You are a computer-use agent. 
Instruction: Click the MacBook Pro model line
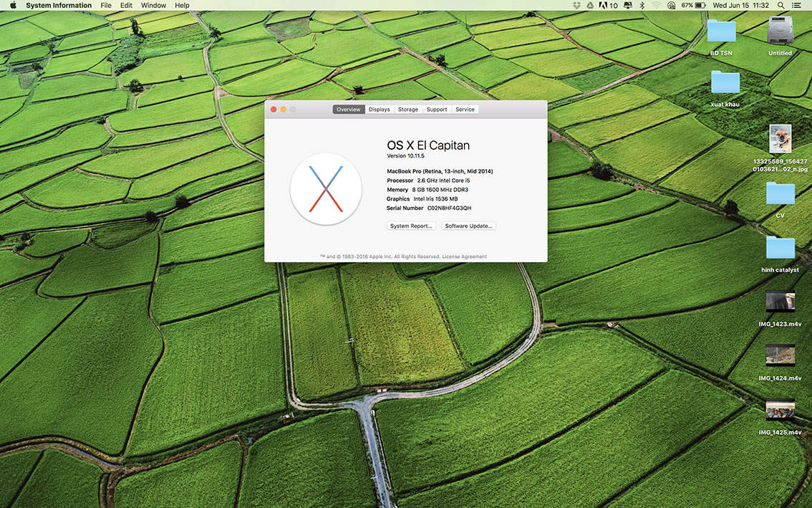coord(440,171)
